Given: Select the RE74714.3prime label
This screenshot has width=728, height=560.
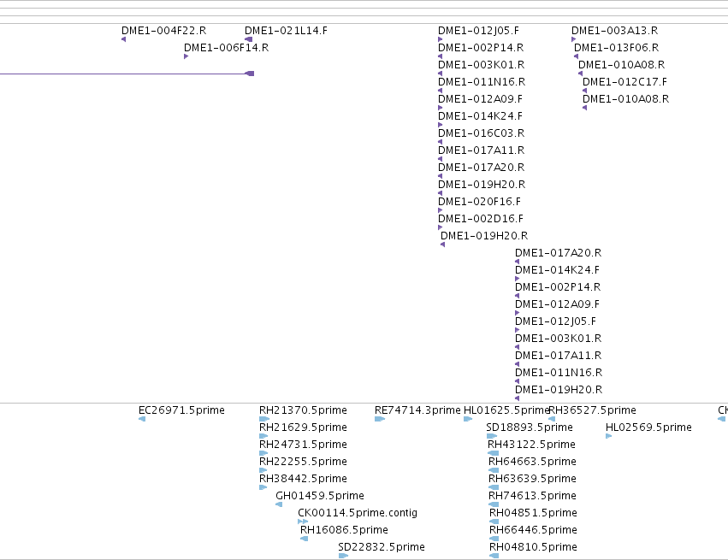Looking at the screenshot, I should [417, 410].
